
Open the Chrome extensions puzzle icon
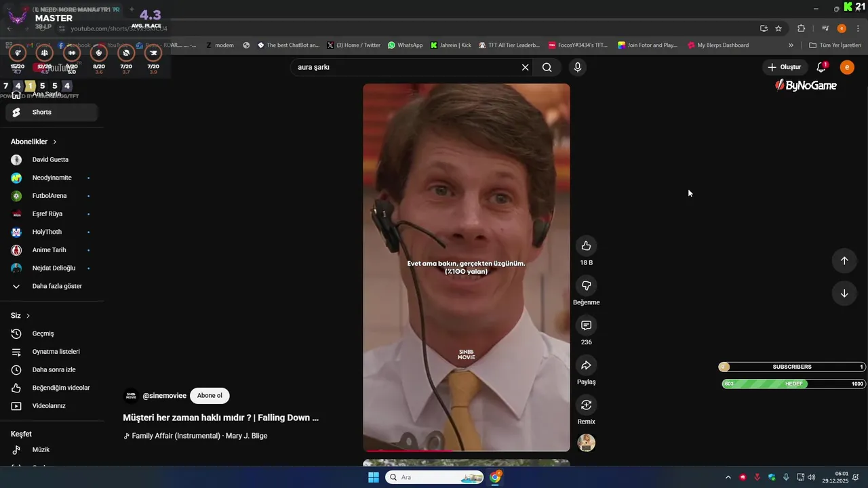coord(801,28)
